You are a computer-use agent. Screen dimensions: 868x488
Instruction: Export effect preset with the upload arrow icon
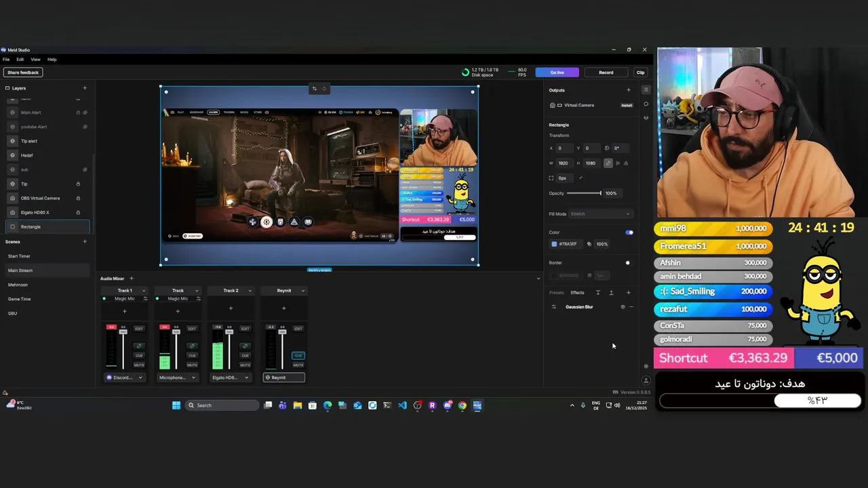pyautogui.click(x=611, y=293)
